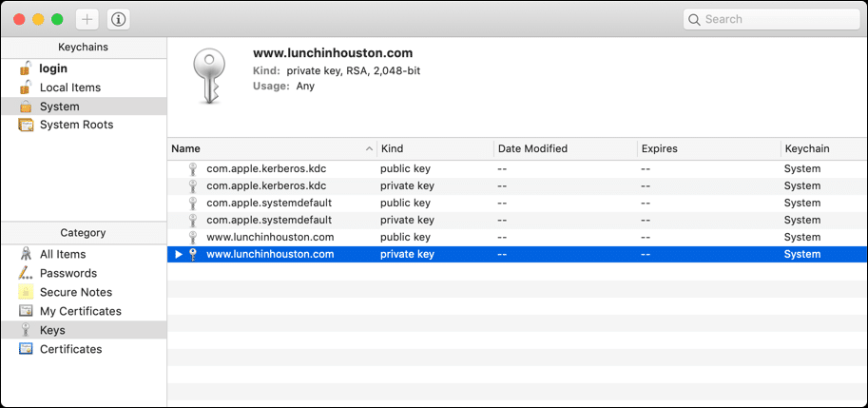The image size is (868, 408).
Task: Switch to the Certificates category
Action: tap(70, 349)
